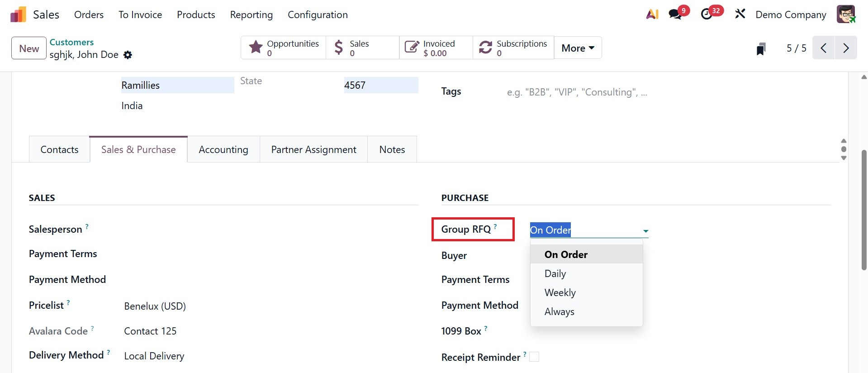The width and height of the screenshot is (868, 373).
Task: Click the New button
Action: click(x=29, y=48)
